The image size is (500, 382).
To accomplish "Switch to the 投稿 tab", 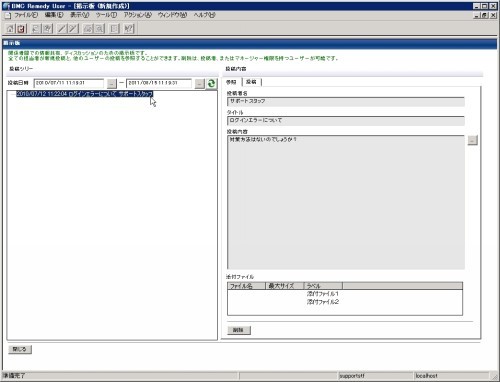I will [x=251, y=82].
